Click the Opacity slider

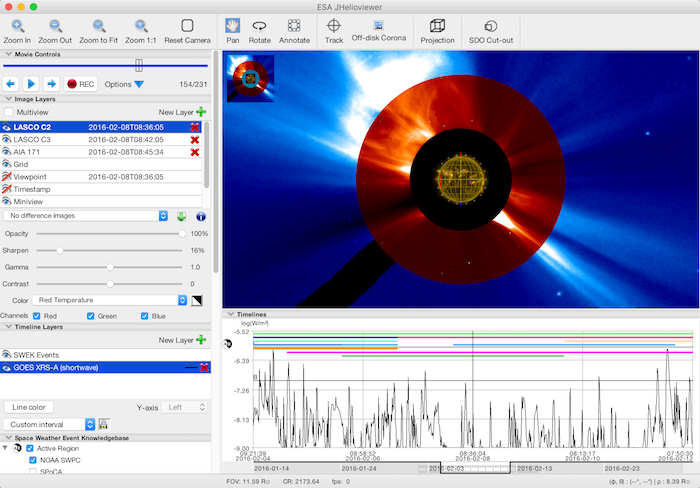tap(109, 234)
